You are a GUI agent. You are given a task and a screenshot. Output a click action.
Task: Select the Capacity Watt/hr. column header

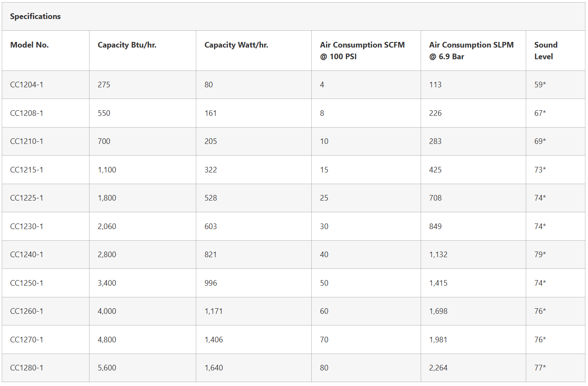(x=236, y=45)
